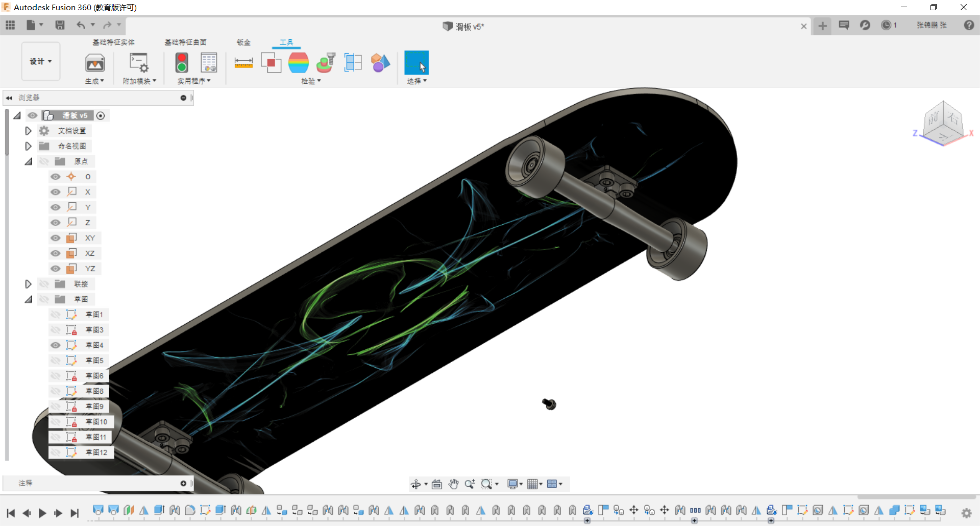This screenshot has height=526, width=980.
Task: Open the Scripts and Add-Ins (附加模块) icon
Action: click(139, 63)
